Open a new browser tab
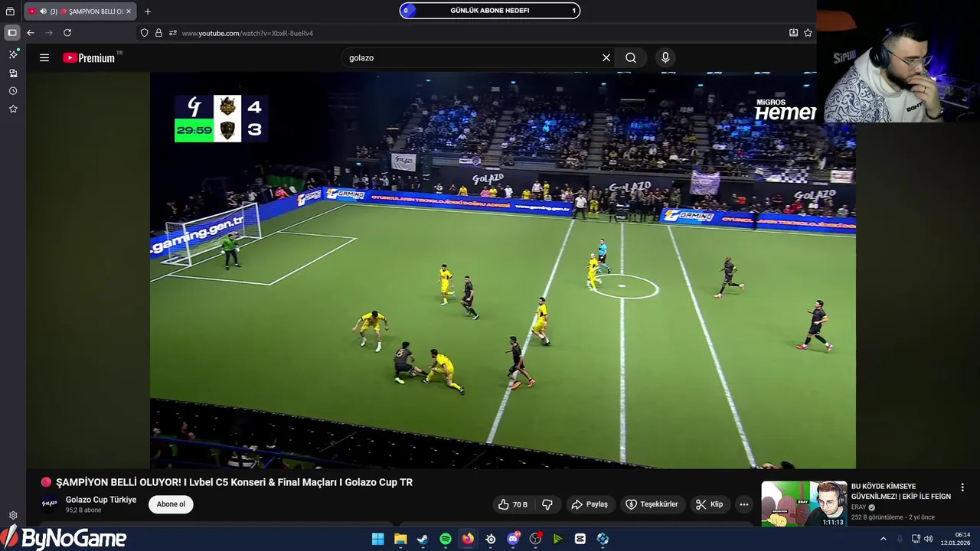This screenshot has width=980, height=551. pos(148,11)
